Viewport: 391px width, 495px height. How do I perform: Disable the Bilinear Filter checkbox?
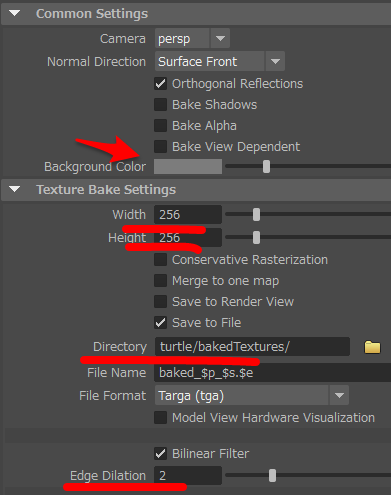point(160,453)
